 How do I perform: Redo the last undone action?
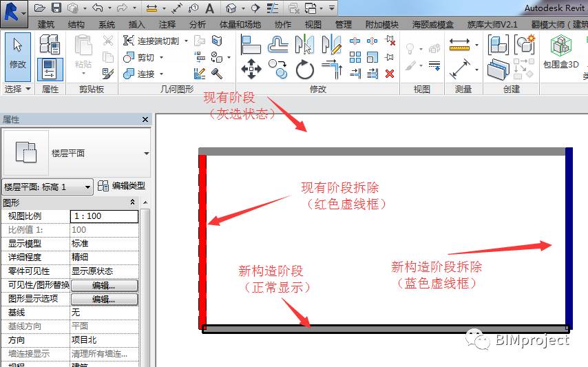tap(123, 8)
